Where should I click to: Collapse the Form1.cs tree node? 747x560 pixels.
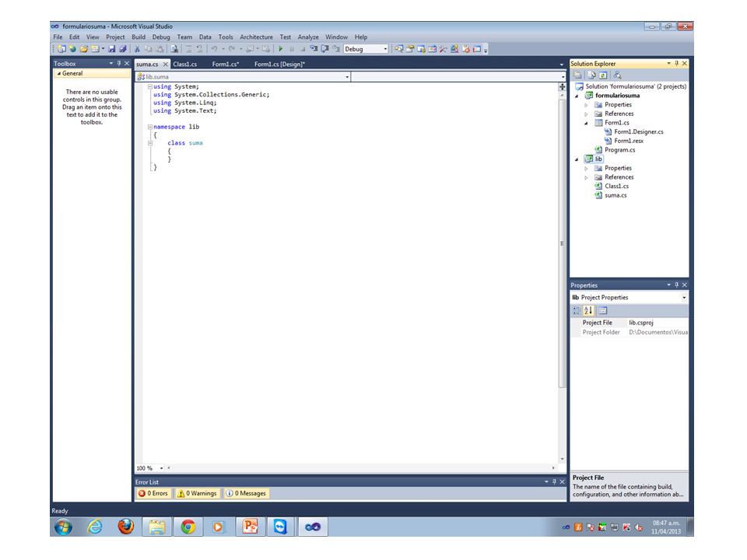tap(587, 123)
